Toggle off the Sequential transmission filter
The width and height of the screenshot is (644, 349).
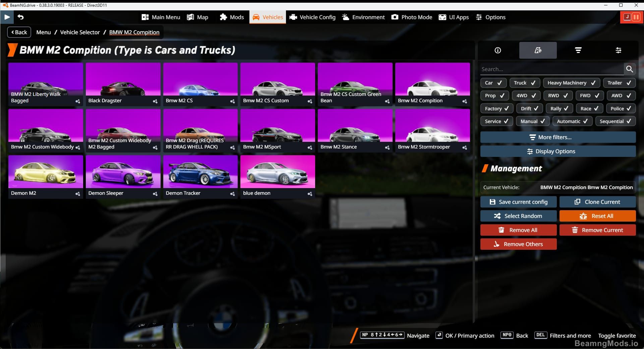pos(616,121)
